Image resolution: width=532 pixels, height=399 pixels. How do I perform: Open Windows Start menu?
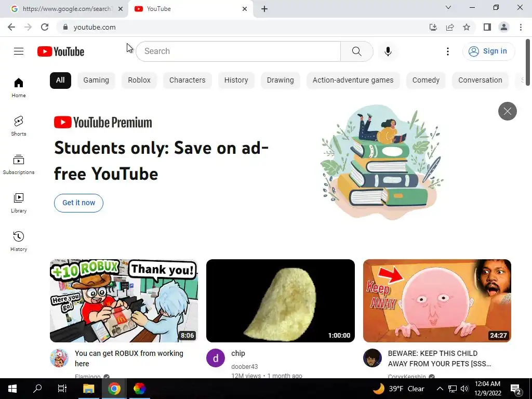coord(12,389)
